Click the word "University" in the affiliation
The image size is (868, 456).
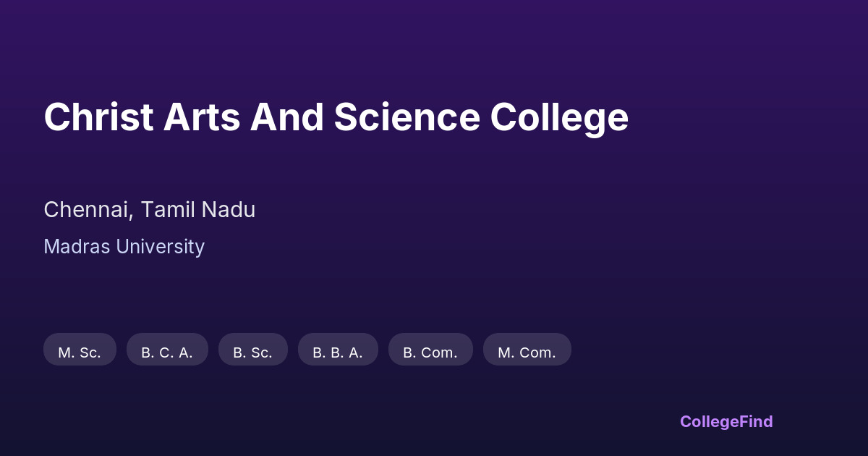pyautogui.click(x=160, y=247)
